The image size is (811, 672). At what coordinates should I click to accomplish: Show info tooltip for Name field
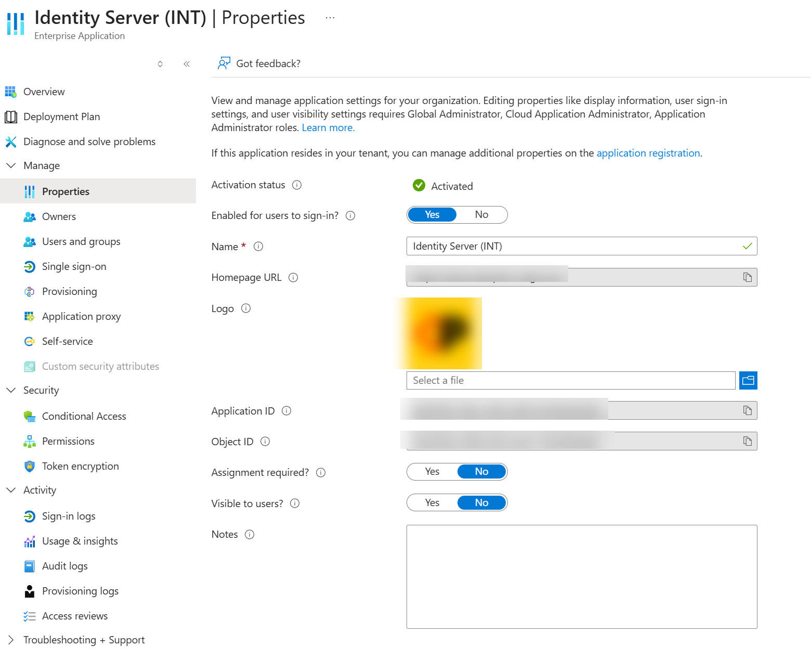click(258, 247)
